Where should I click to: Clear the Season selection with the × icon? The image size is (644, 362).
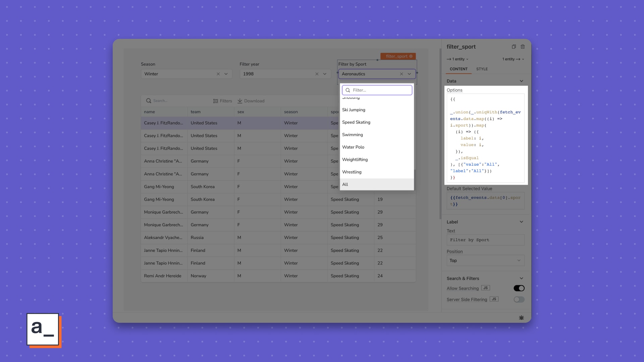tap(218, 74)
